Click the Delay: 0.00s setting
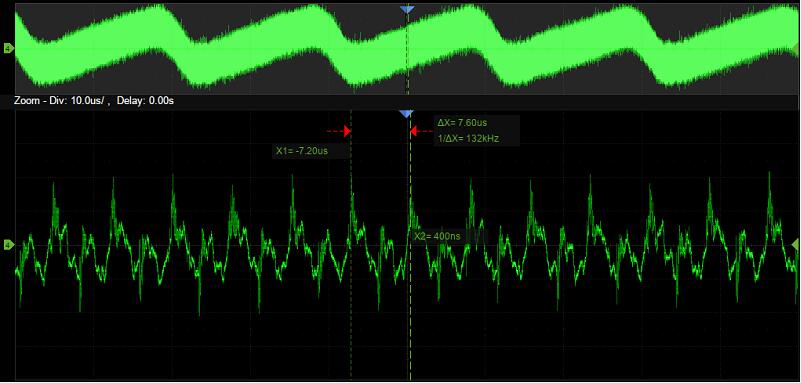The image size is (801, 383). [145, 101]
